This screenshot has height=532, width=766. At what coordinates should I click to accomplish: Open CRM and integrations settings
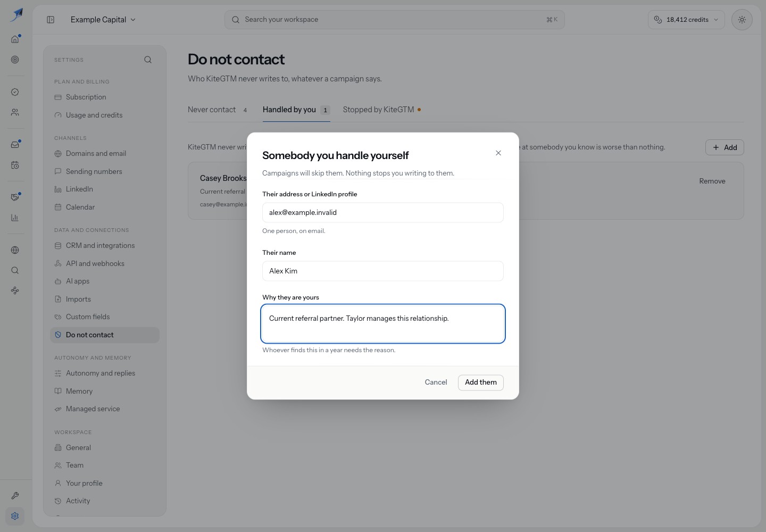pyautogui.click(x=105, y=246)
